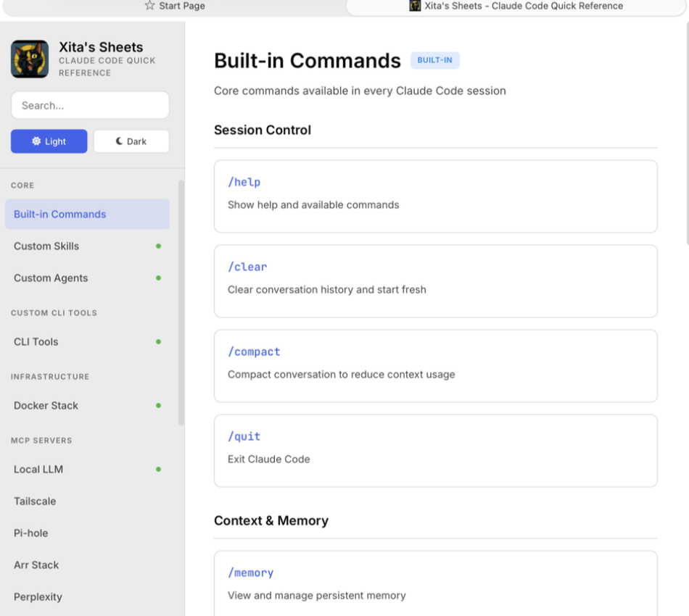The image size is (689, 616).
Task: Click the Session Control heading
Action: (263, 130)
